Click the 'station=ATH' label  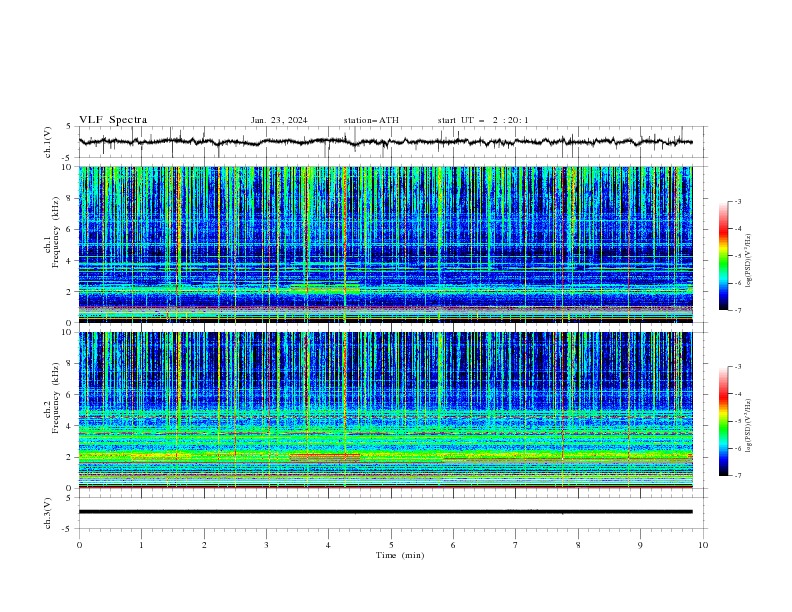point(371,120)
